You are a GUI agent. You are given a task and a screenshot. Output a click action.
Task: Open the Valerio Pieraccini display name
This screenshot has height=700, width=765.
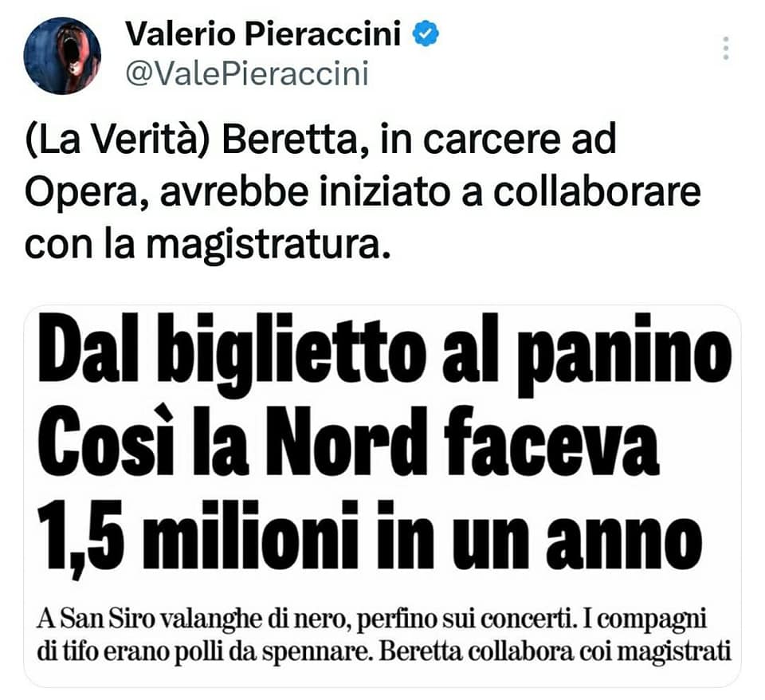point(263,34)
